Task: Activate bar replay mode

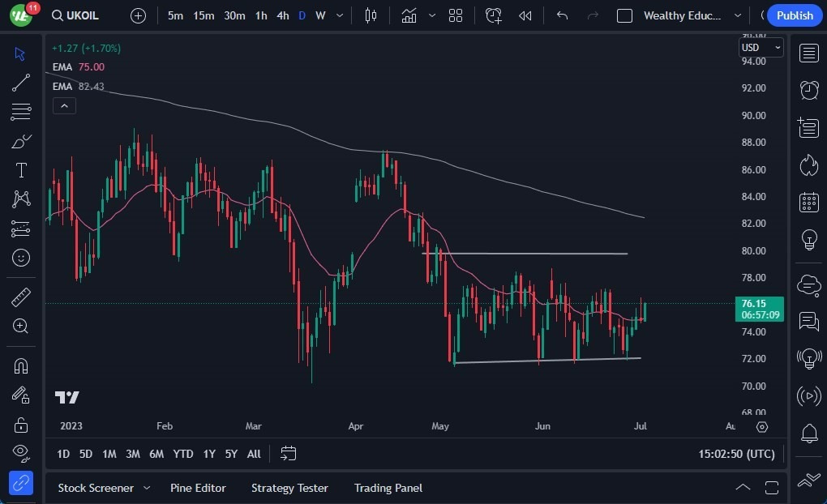Action: coord(525,15)
